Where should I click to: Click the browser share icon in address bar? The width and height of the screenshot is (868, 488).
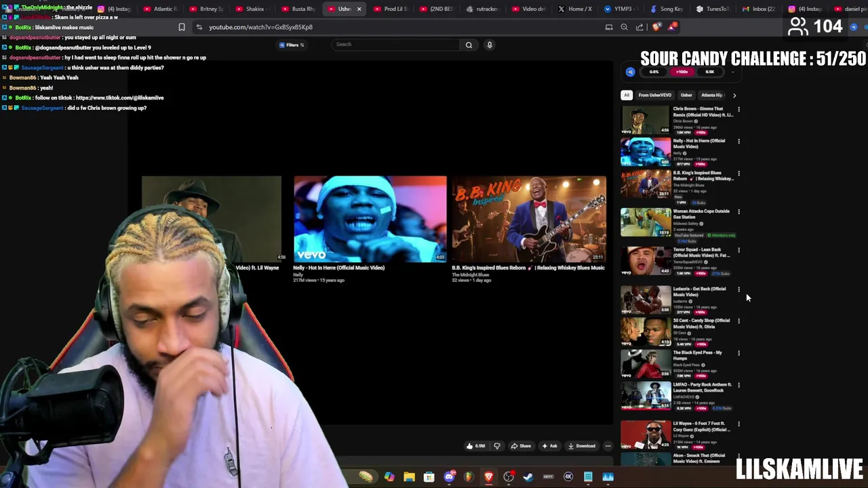[x=639, y=27]
